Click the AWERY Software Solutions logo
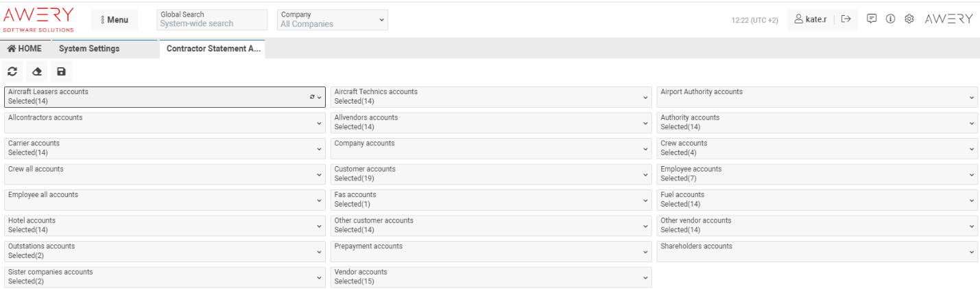This screenshot has width=980, height=289. click(38, 19)
